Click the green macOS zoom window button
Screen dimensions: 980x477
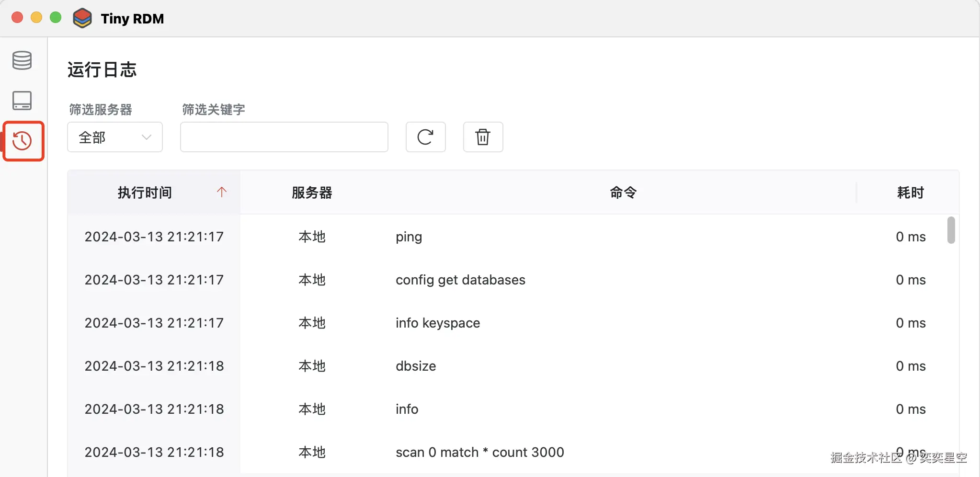56,18
